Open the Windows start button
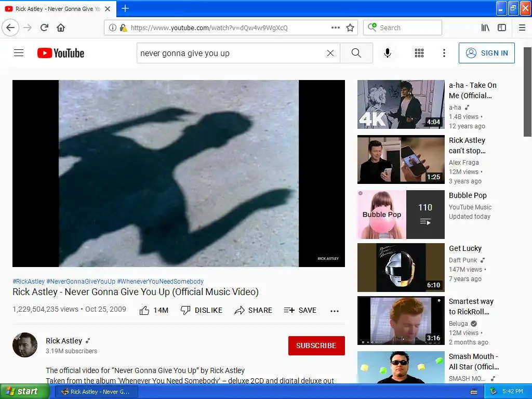The width and height of the screenshot is (532, 399). [x=25, y=392]
